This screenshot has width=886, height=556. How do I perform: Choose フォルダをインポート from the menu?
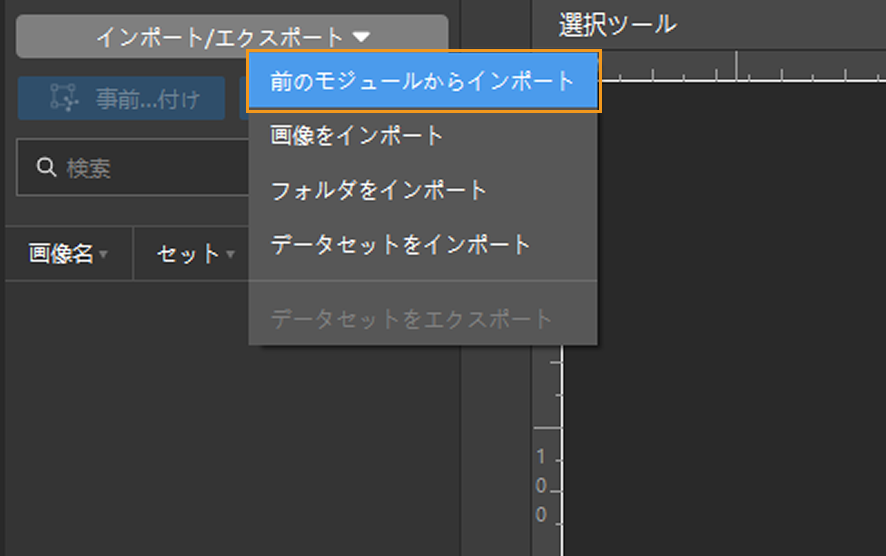point(423,190)
